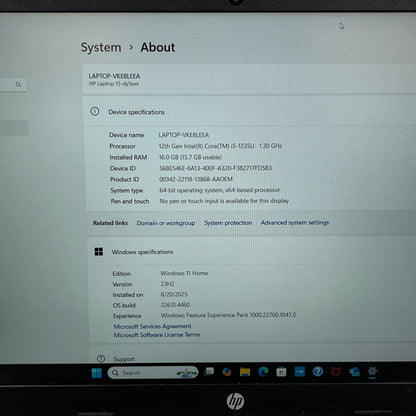The image size is (416, 416).
Task: Open Outlook mail from the taskbar
Action: [354, 371]
